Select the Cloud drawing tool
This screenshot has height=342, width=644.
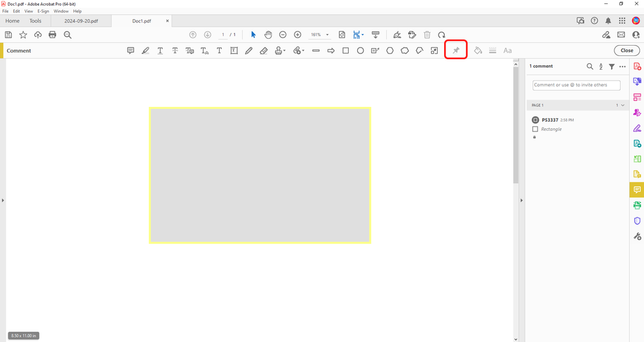point(405,50)
